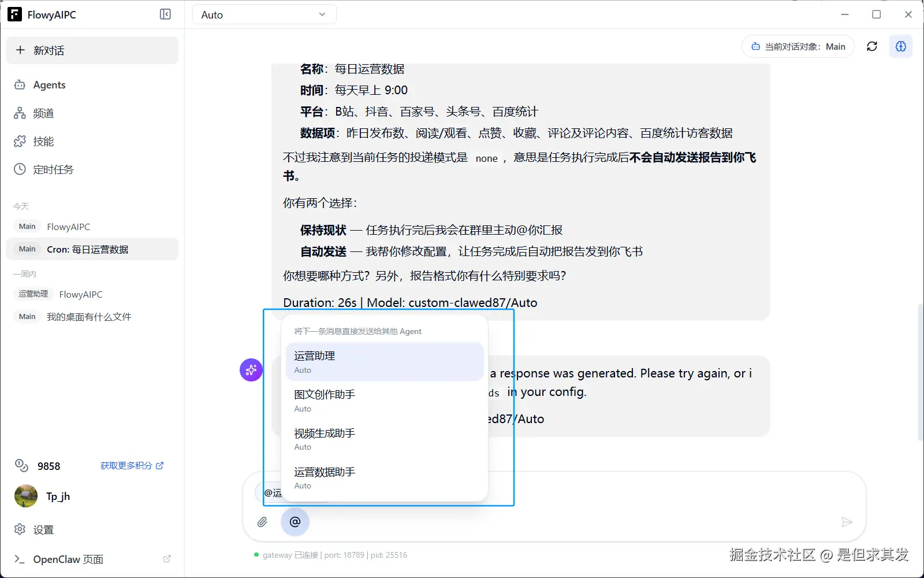Viewport: 924px width, 578px height.
Task: Click the send message arrow icon
Action: coord(847,522)
